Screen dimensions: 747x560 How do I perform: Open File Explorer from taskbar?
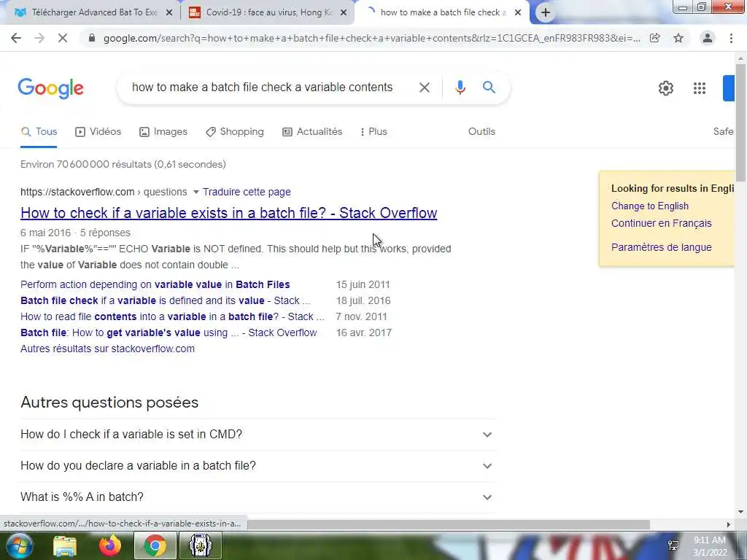[65, 546]
